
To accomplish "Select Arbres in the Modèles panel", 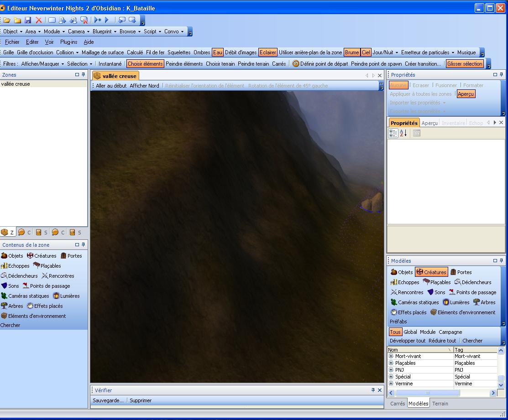I will point(484,302).
